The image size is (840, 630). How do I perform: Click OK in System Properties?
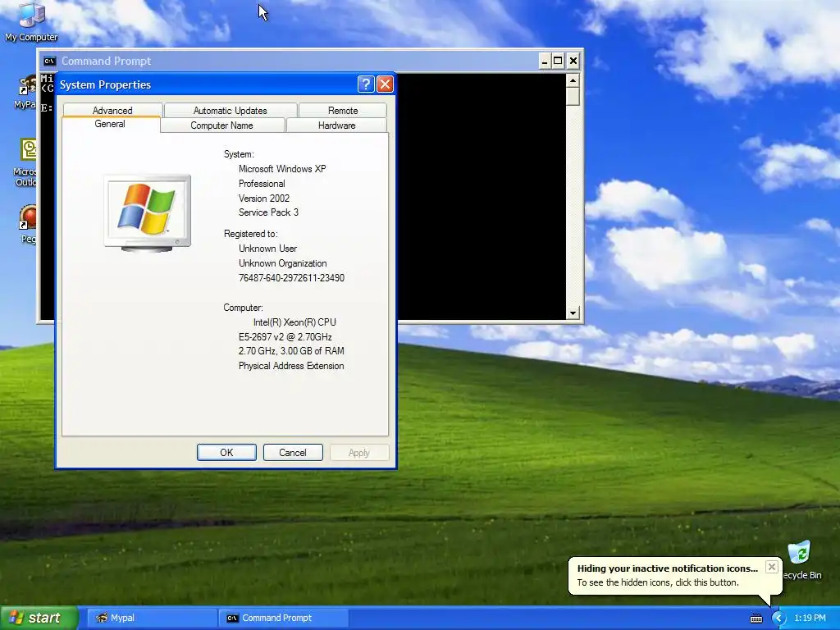click(226, 453)
